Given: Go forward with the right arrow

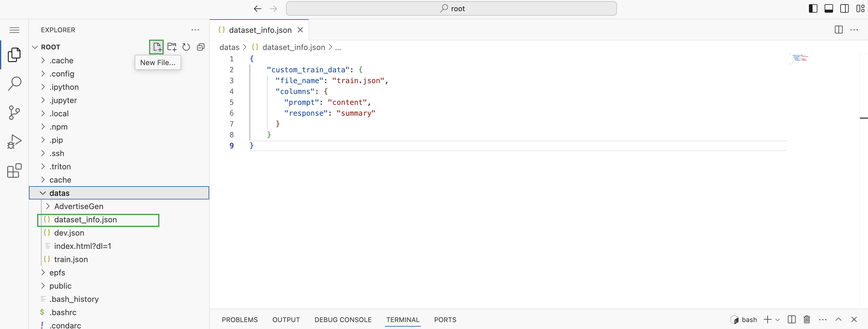Looking at the screenshot, I should (x=273, y=9).
